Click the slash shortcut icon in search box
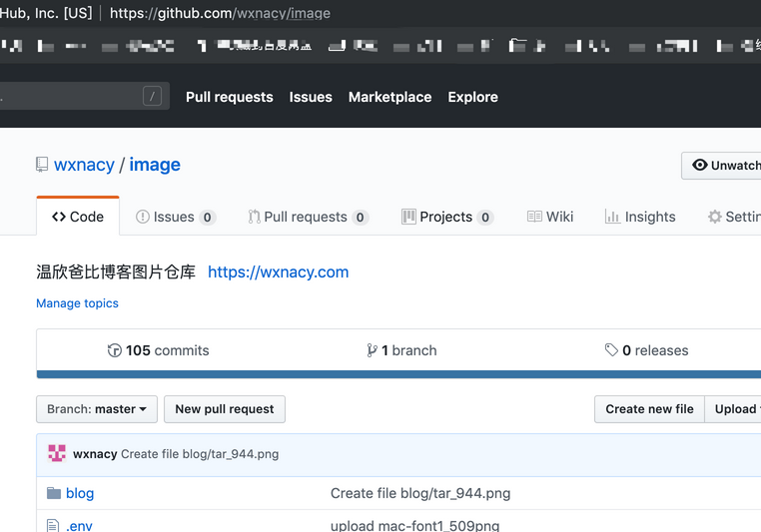 (152, 96)
